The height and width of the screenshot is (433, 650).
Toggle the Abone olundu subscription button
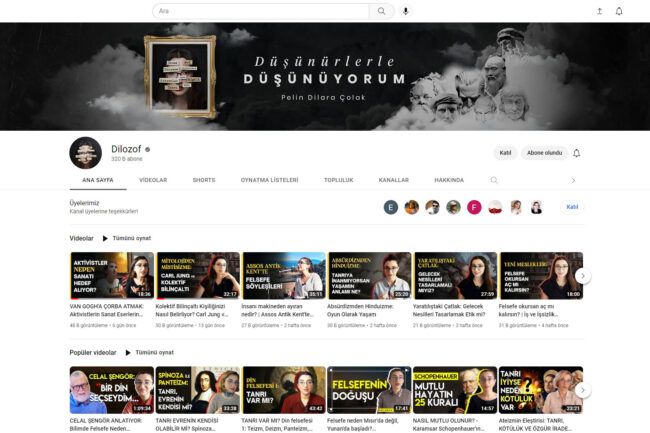[544, 153]
